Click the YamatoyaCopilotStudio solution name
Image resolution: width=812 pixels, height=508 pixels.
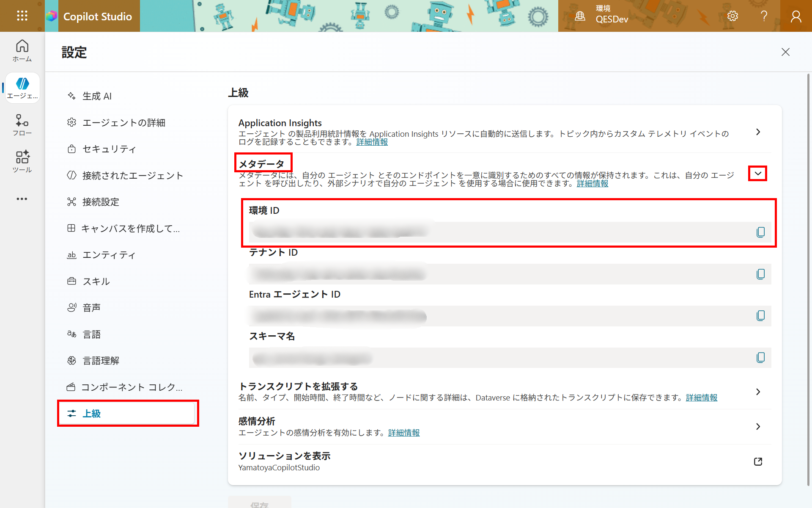pos(279,468)
